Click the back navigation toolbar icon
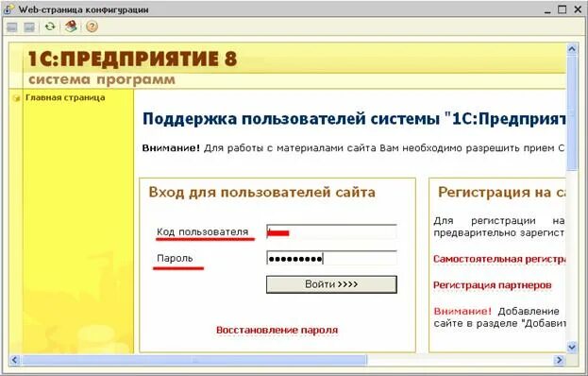The width and height of the screenshot is (588, 376). (x=12, y=27)
